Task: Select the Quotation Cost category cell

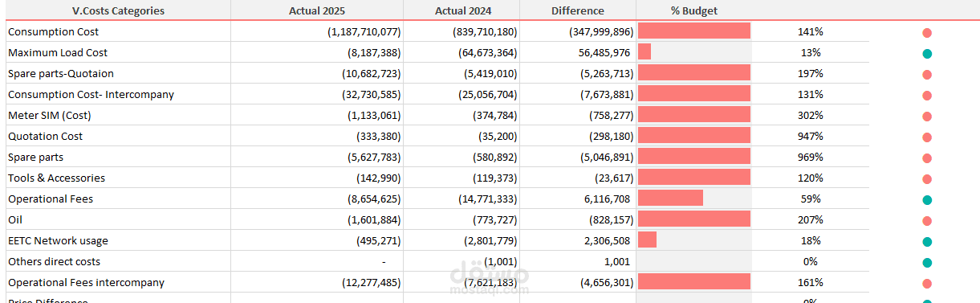Action: pyautogui.click(x=46, y=136)
